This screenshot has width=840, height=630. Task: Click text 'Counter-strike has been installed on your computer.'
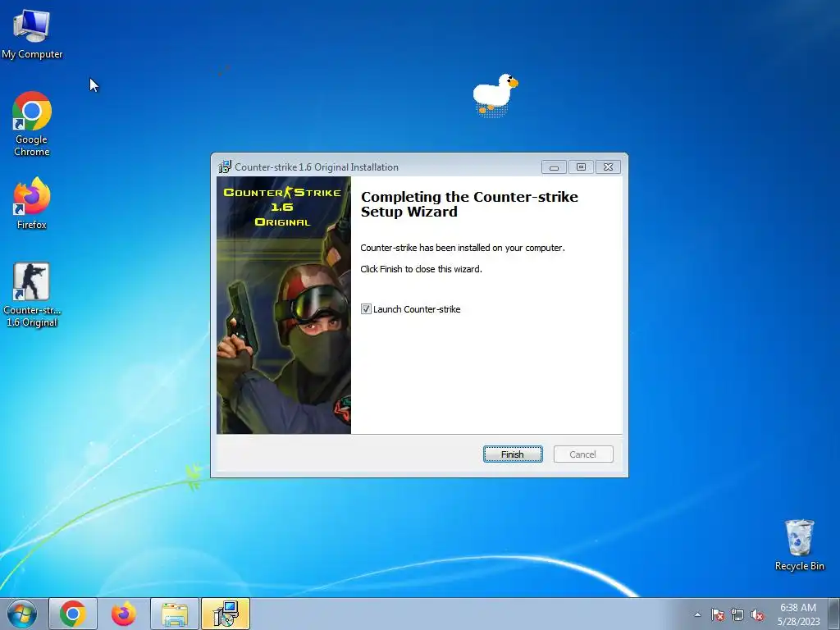[x=463, y=248]
